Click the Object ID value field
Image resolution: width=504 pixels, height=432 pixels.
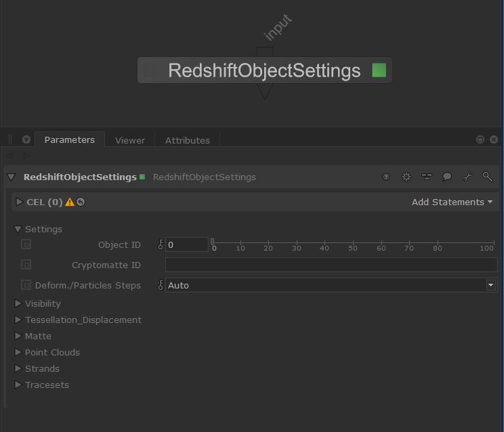click(186, 244)
